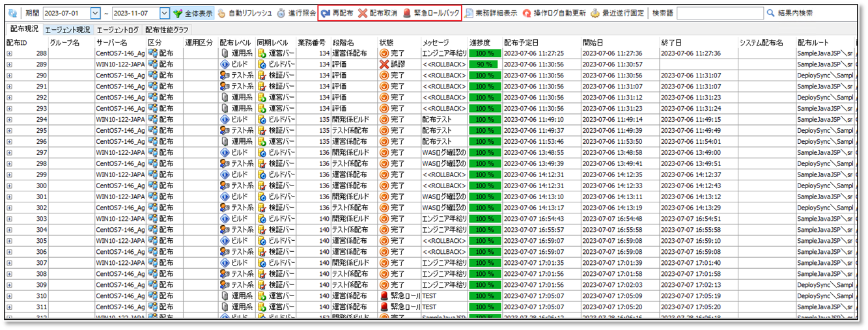This screenshot has height=330, width=868.
Task: Sort by the サーバー名 column header
Action: click(111, 42)
